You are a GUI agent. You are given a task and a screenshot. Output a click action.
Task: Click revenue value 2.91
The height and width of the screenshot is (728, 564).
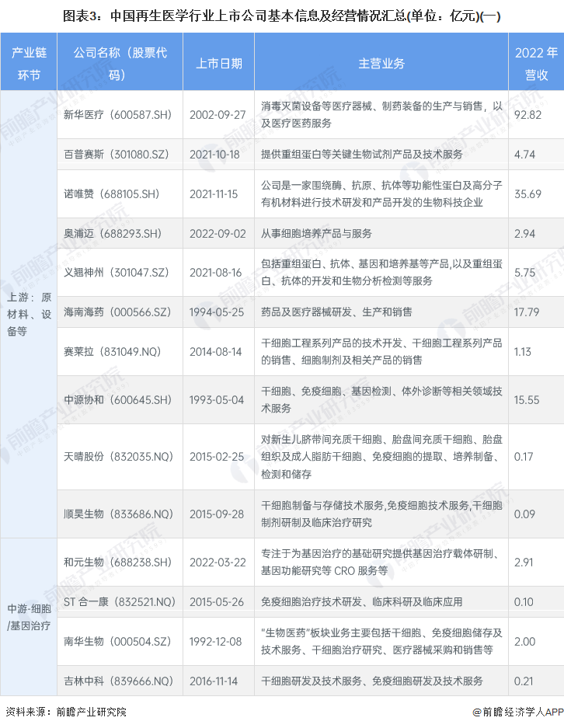[524, 563]
